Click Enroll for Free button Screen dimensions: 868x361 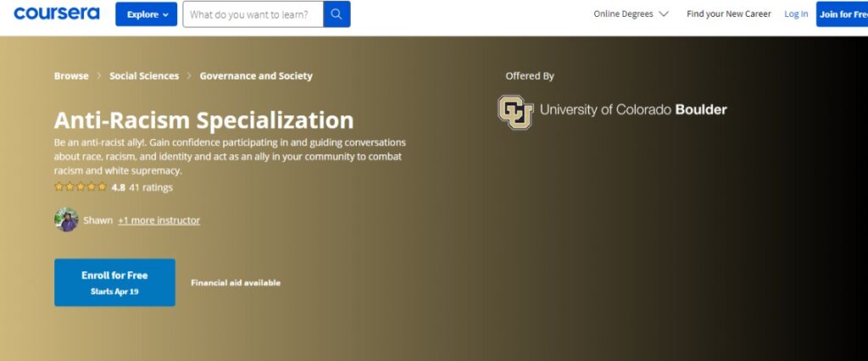pyautogui.click(x=114, y=282)
